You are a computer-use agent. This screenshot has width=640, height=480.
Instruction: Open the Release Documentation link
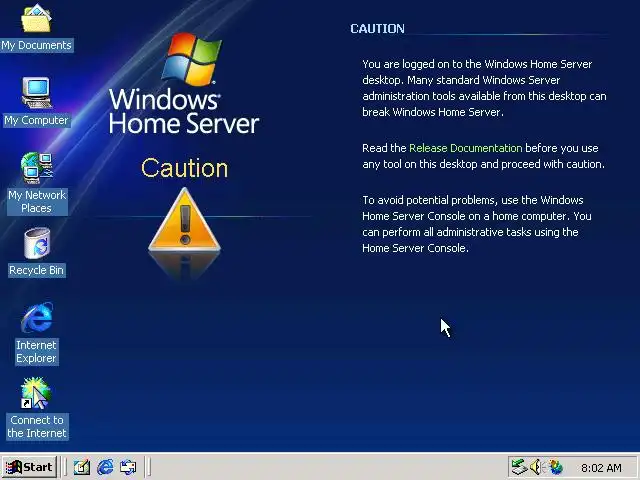(x=465, y=148)
